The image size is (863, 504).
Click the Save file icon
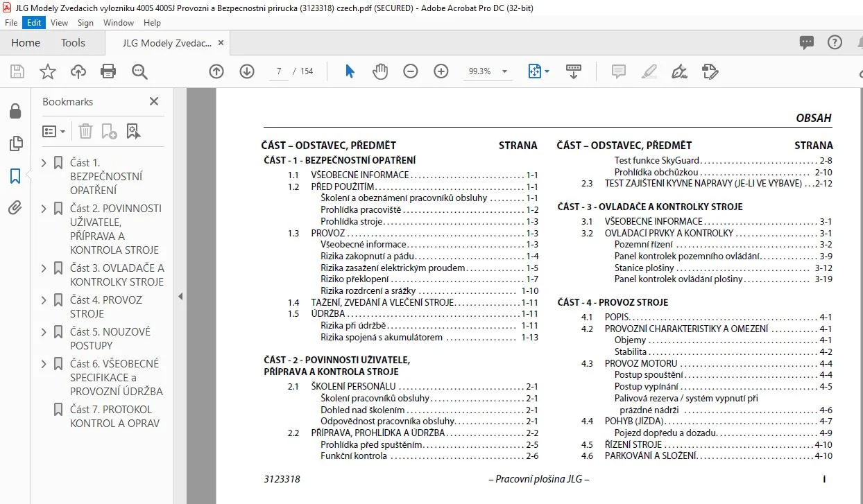(x=17, y=71)
